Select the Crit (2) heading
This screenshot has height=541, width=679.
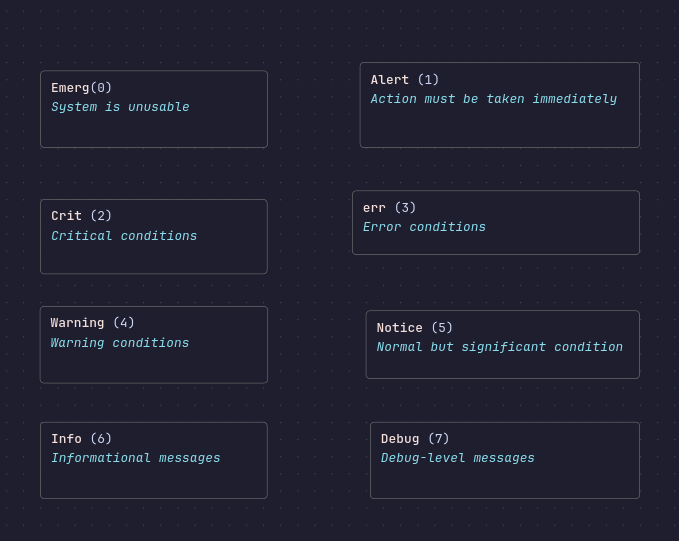tap(81, 216)
